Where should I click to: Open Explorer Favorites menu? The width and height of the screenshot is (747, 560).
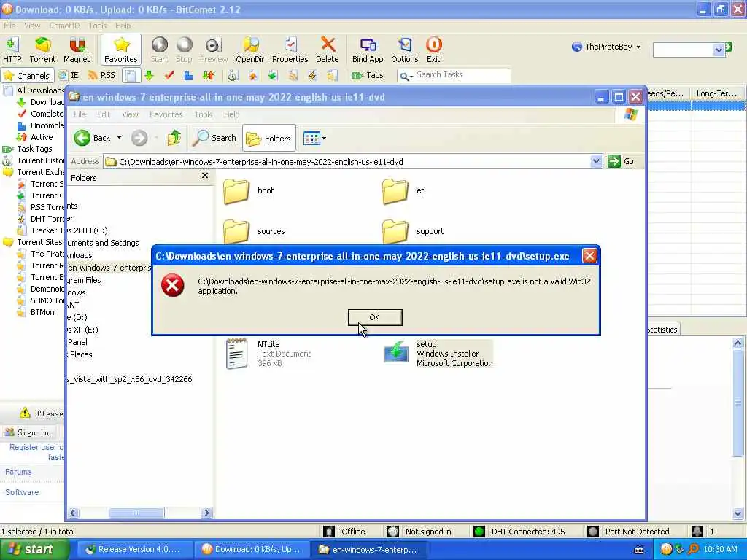[x=166, y=114]
